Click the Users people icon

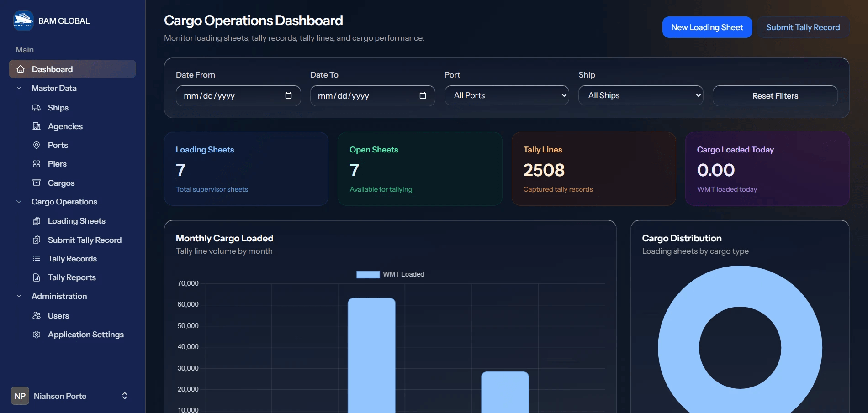[37, 315]
